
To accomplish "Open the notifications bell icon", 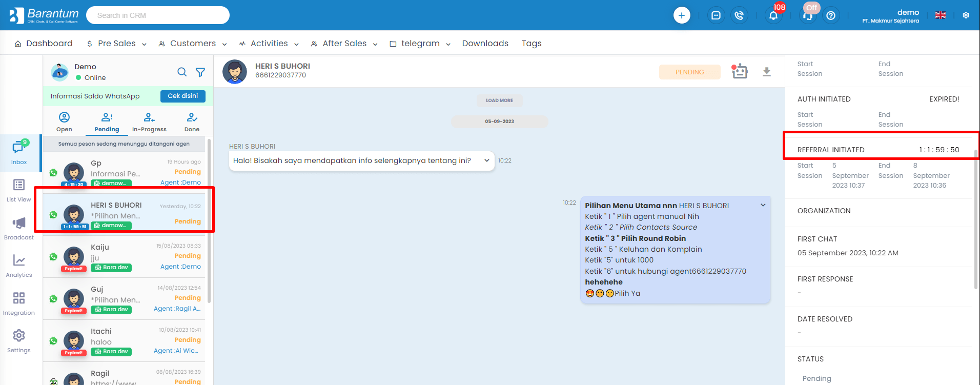I will coord(773,15).
